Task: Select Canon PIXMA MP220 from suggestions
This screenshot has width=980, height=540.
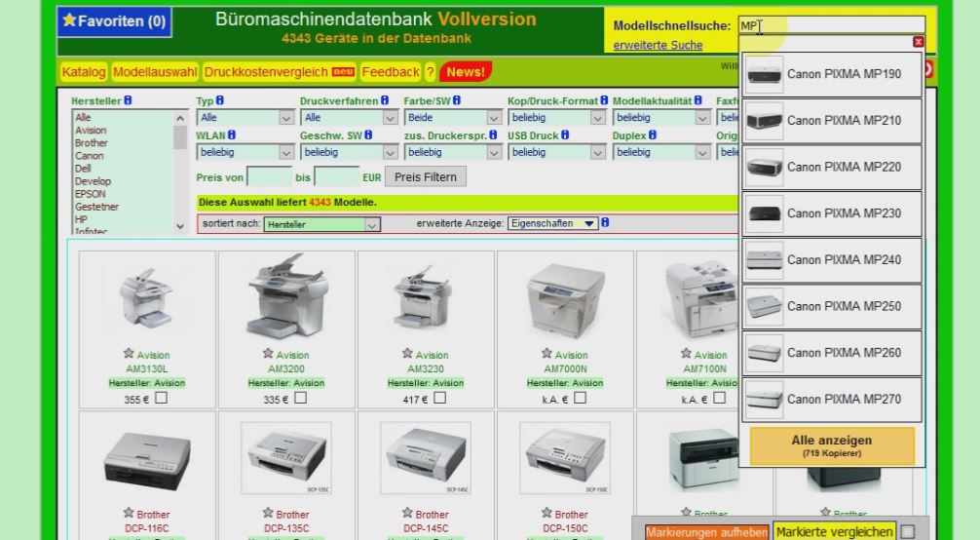Action: tap(832, 167)
